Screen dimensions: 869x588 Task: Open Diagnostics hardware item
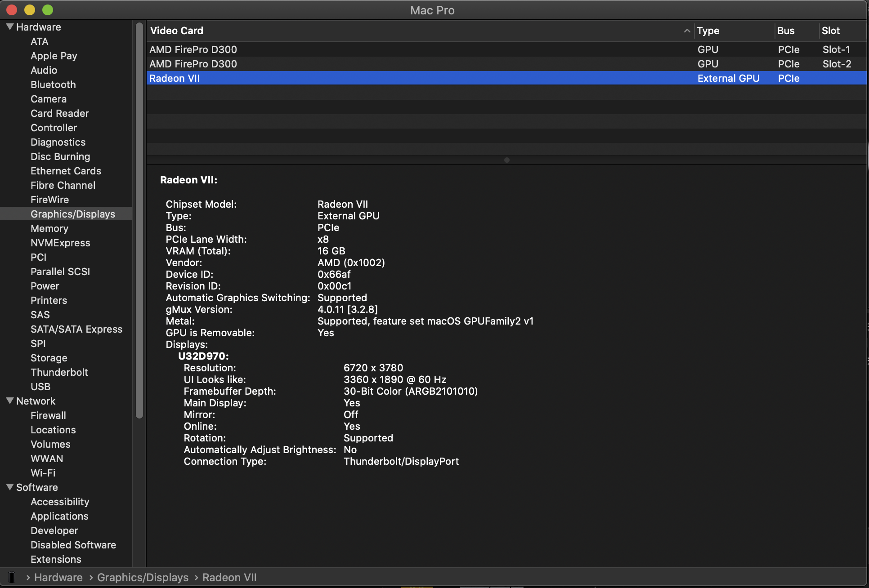tap(58, 142)
